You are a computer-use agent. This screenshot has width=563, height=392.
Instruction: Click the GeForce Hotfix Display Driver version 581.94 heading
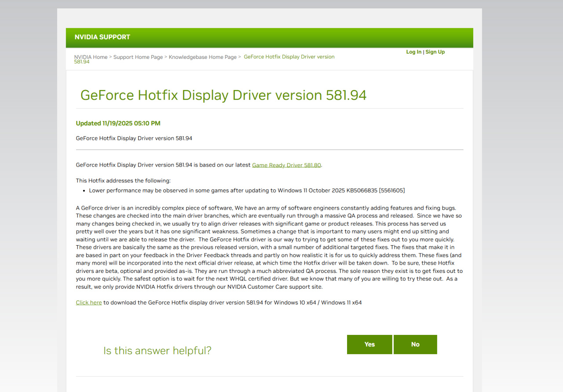coord(223,95)
